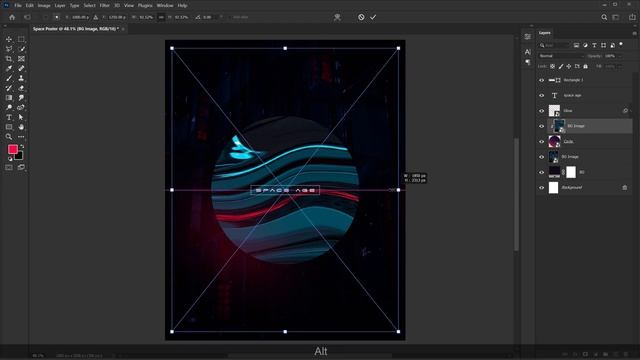The height and width of the screenshot is (360, 640).
Task: Select the Brush tool
Action: 9,78
